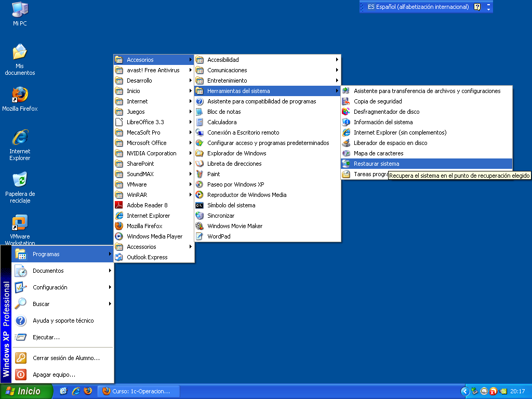Image resolution: width=532 pixels, height=399 pixels.
Task: Click the Mapa de caracteres icon
Action: tap(345, 153)
